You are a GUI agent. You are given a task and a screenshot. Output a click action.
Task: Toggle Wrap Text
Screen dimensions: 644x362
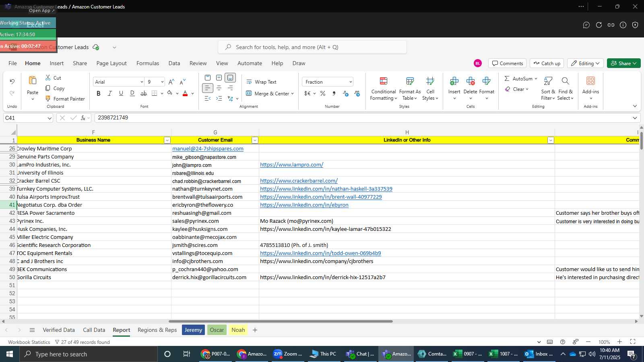[262, 82]
